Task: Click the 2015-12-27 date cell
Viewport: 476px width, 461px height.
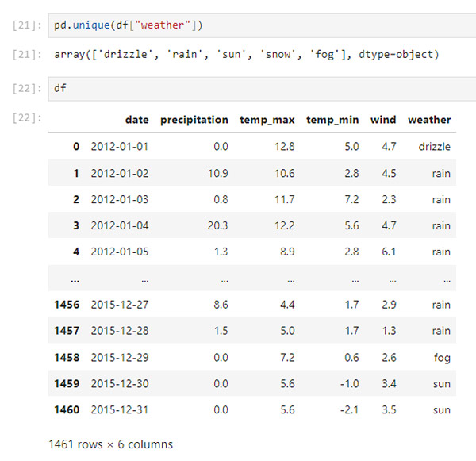Action: (120, 305)
